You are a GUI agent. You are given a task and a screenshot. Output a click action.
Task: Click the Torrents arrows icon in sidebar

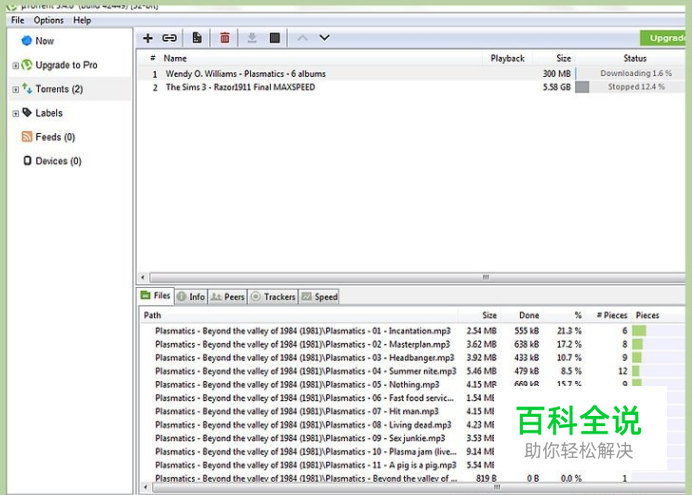click(x=27, y=88)
